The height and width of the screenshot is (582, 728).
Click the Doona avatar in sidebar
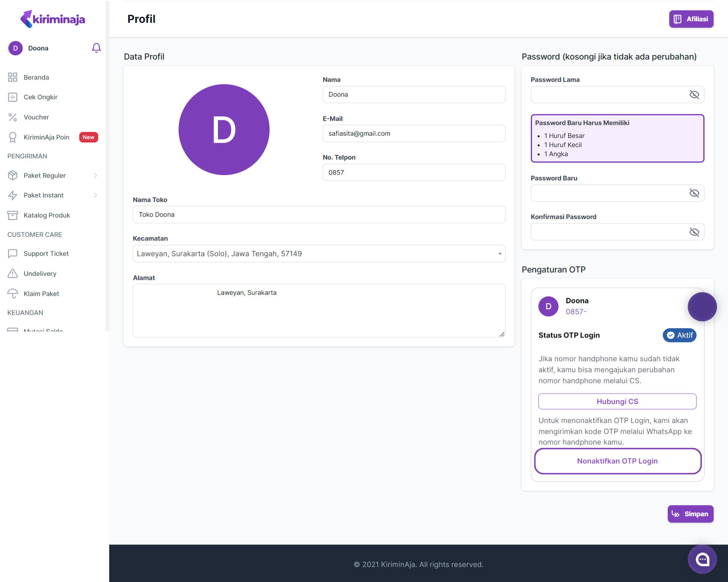pyautogui.click(x=16, y=48)
